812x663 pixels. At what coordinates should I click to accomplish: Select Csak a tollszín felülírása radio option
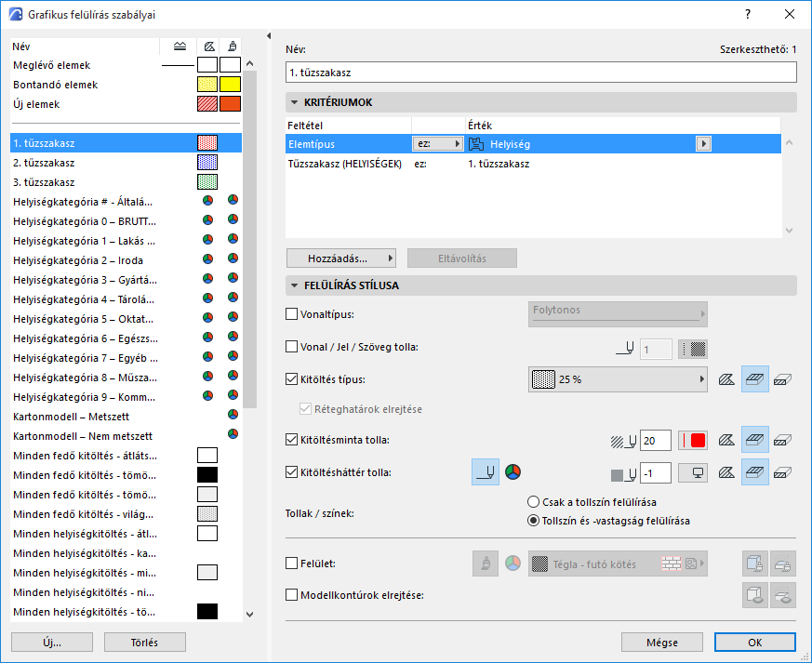(x=533, y=501)
